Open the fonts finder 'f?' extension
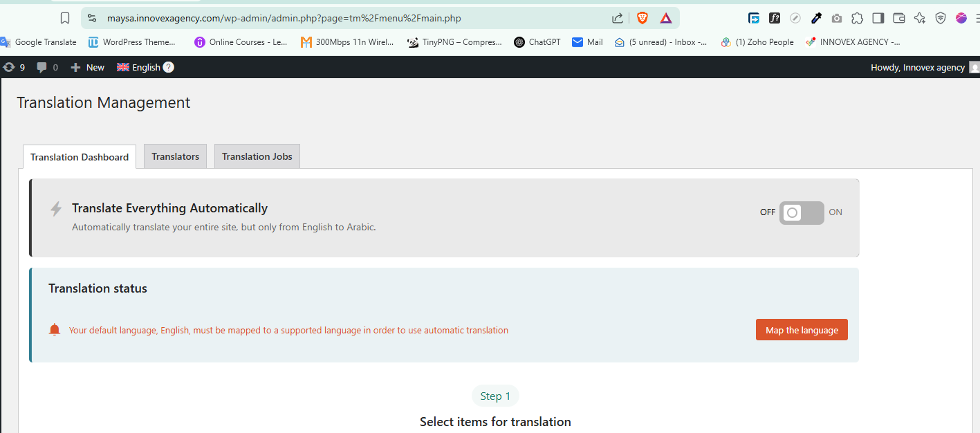Screen dimensions: 980x433 pyautogui.click(x=775, y=19)
